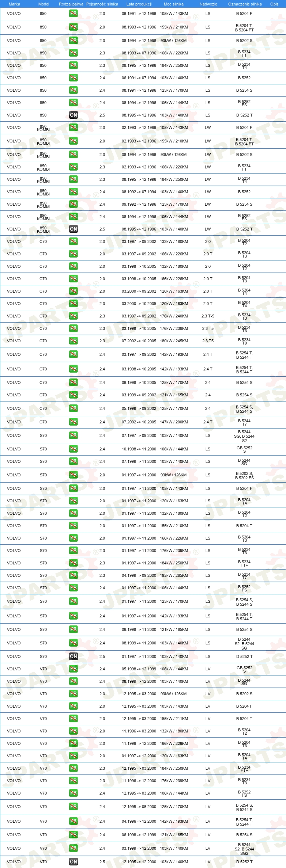Click the B 5244 SG, B 5244 S2 engine code in S70 07.1997 row

pos(244,436)
